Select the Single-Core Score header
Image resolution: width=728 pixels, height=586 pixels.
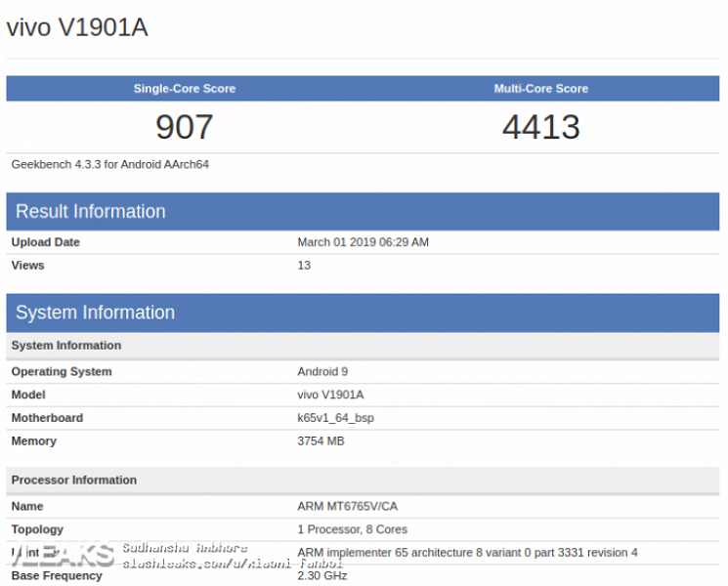tap(185, 89)
